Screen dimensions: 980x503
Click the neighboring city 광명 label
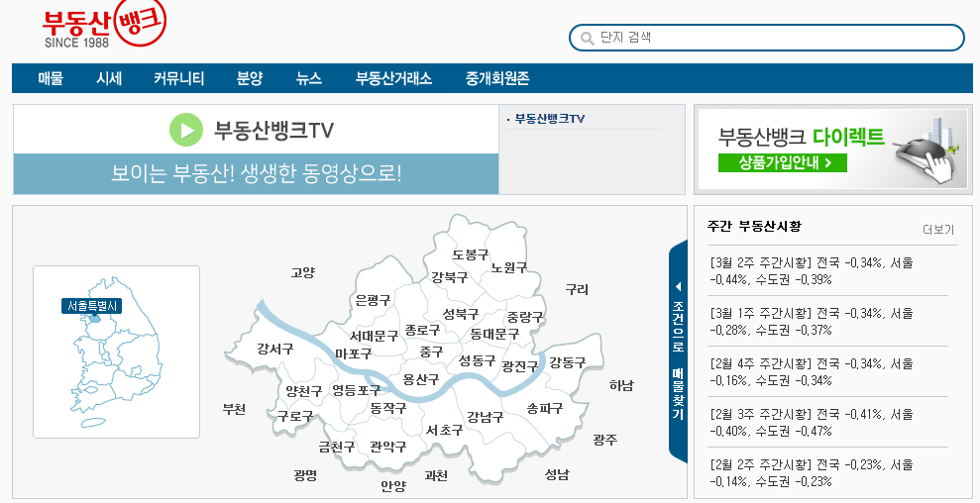tap(305, 475)
